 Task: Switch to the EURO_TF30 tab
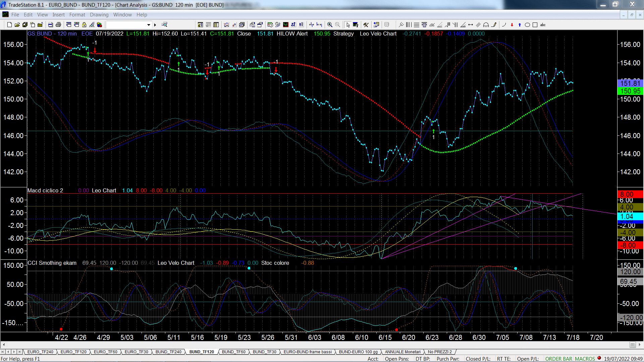point(136,352)
